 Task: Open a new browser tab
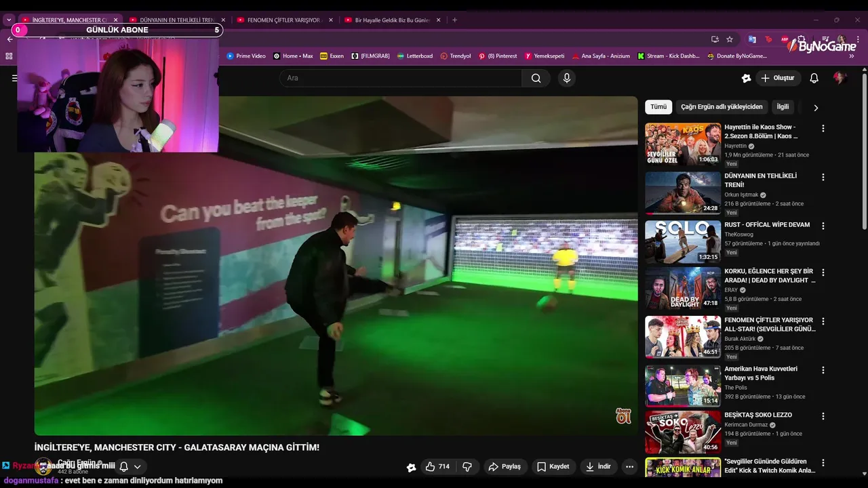click(454, 20)
